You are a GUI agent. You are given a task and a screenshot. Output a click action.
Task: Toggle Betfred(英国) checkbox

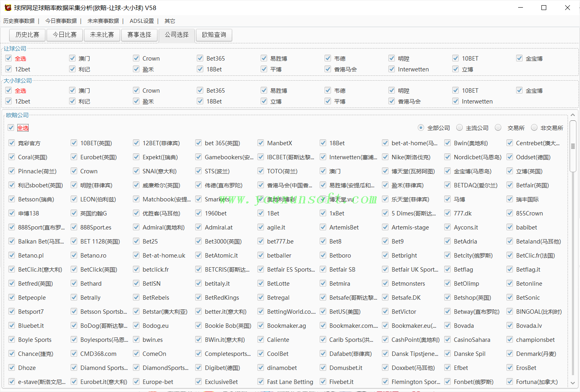(x=12, y=283)
